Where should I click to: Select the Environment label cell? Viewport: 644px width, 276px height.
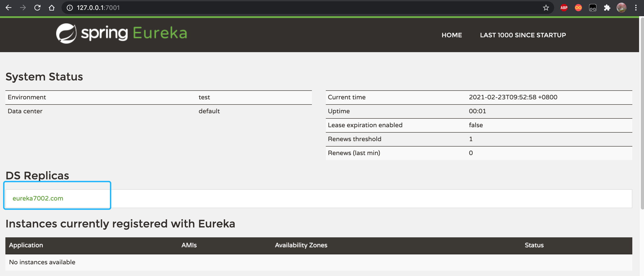(27, 97)
